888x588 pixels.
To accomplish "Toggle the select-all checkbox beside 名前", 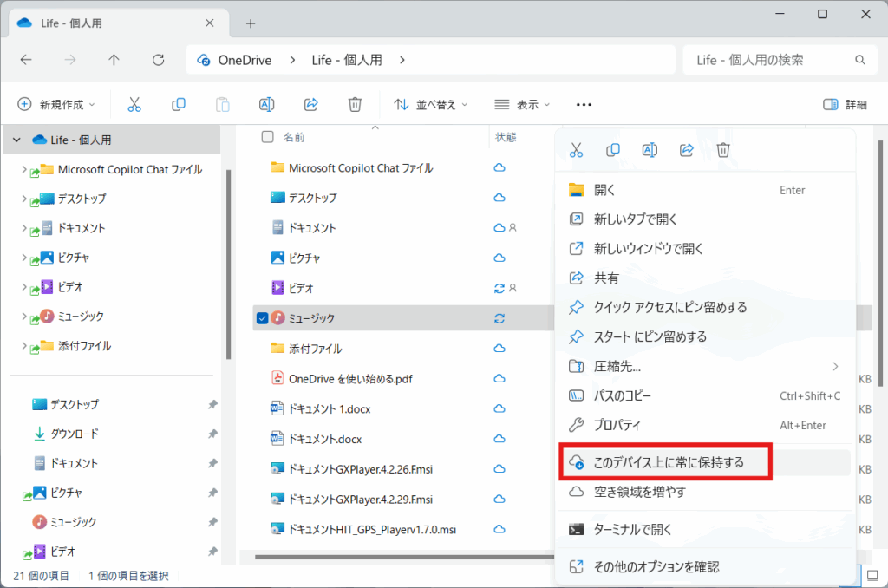I will [267, 137].
